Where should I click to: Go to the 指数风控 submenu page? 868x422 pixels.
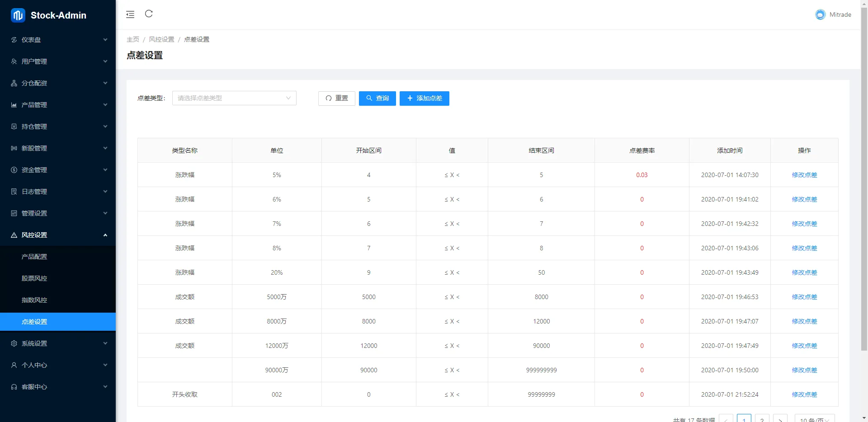(x=34, y=300)
